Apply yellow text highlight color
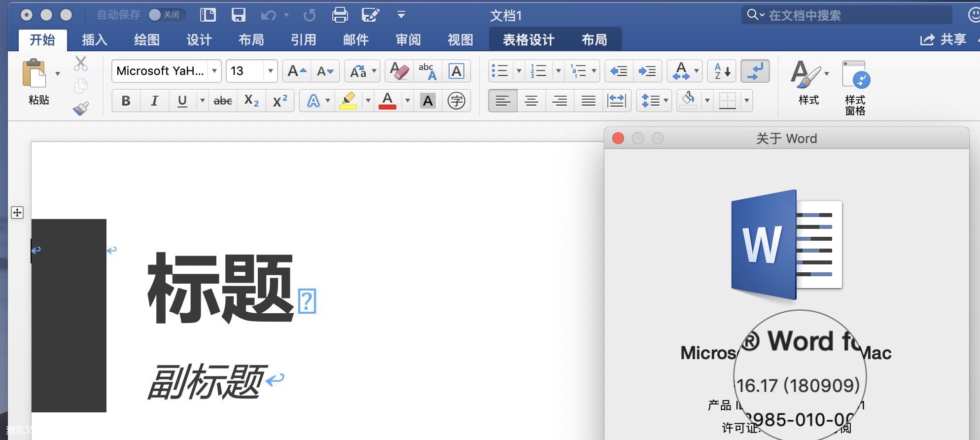Image resolution: width=980 pixels, height=440 pixels. point(348,101)
